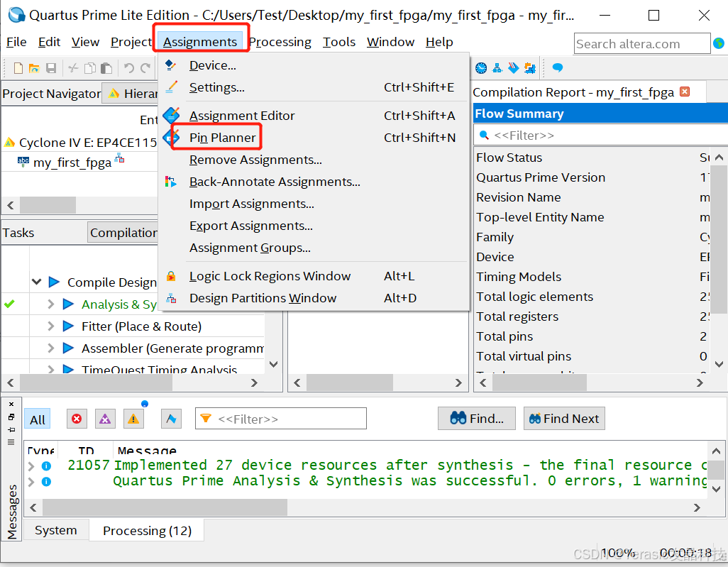Viewport: 728px width, 567px height.
Task: Click the Redo arrow icon
Action: coord(145,68)
